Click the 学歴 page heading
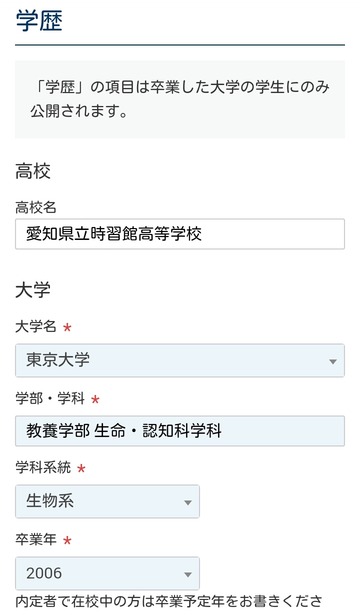This screenshot has width=360, height=615. (x=39, y=21)
